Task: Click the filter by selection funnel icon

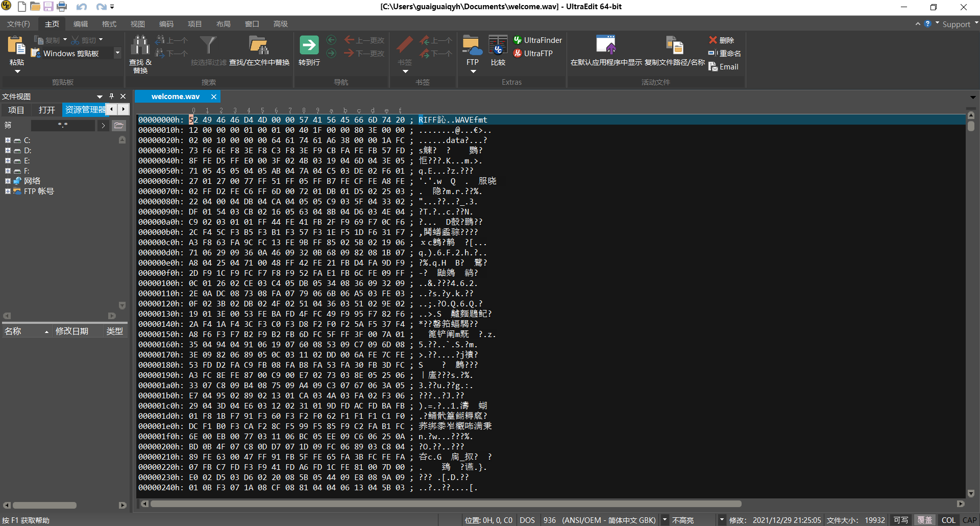Action: tap(208, 45)
